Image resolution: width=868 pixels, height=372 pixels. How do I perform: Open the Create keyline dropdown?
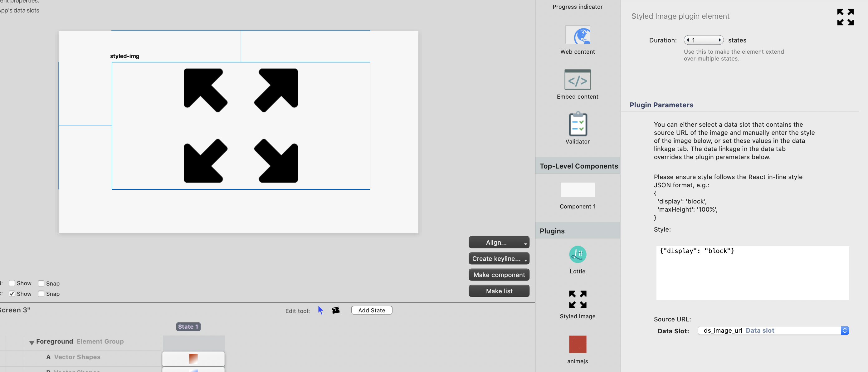(x=499, y=258)
